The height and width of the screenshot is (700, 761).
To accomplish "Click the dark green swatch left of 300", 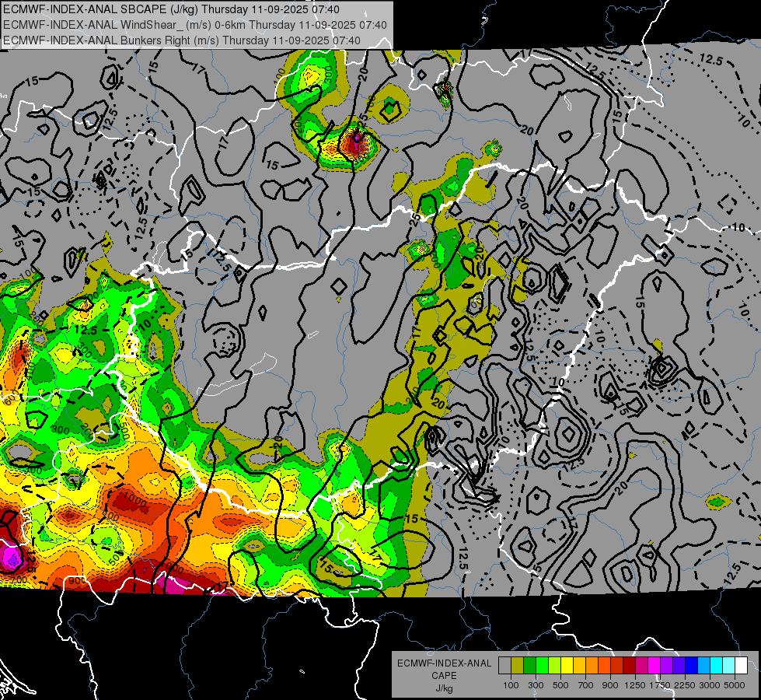I will (529, 666).
